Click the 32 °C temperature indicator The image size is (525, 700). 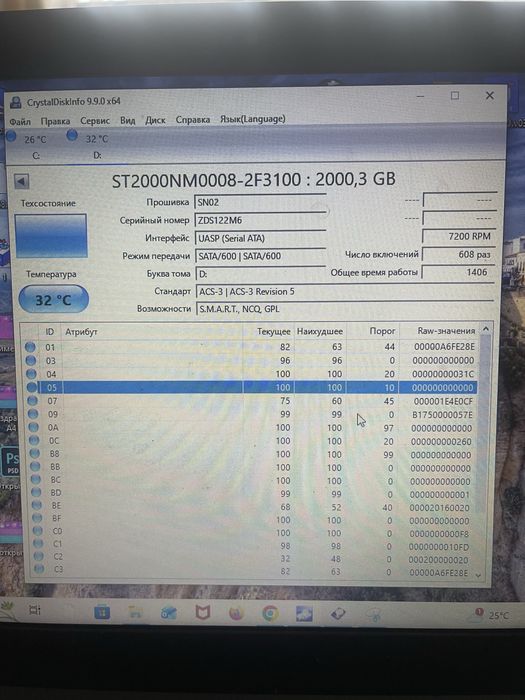(54, 299)
